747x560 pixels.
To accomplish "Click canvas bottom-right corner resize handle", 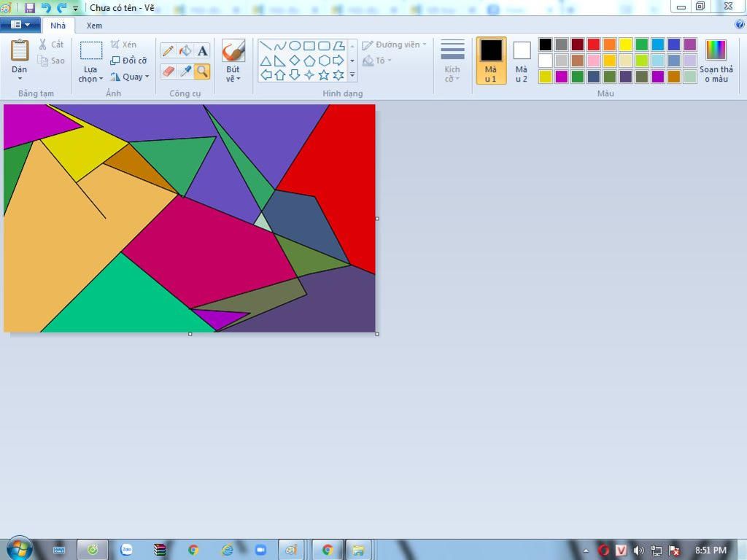I will pyautogui.click(x=377, y=334).
